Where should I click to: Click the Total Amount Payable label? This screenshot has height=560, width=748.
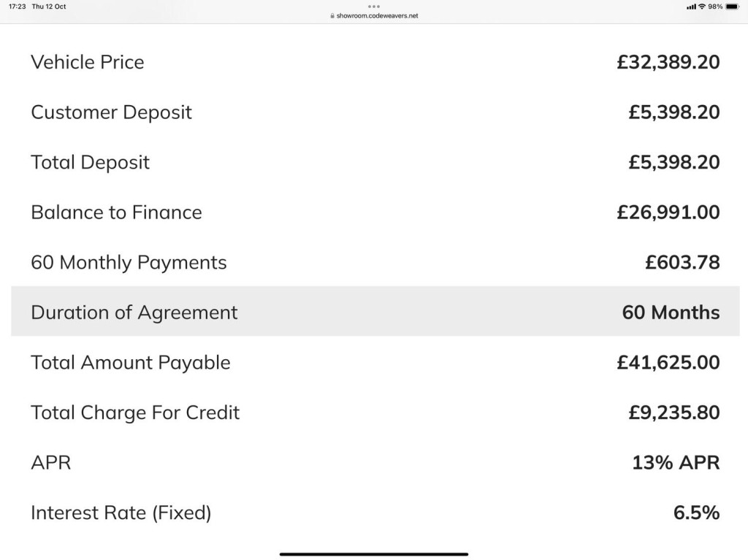click(x=131, y=363)
